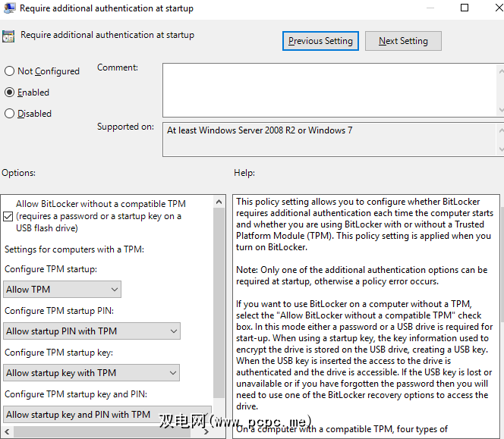Viewport: 504px width, 439px height.
Task: Open the Allow startup PIN with TPM dropdown
Action: 92,331
